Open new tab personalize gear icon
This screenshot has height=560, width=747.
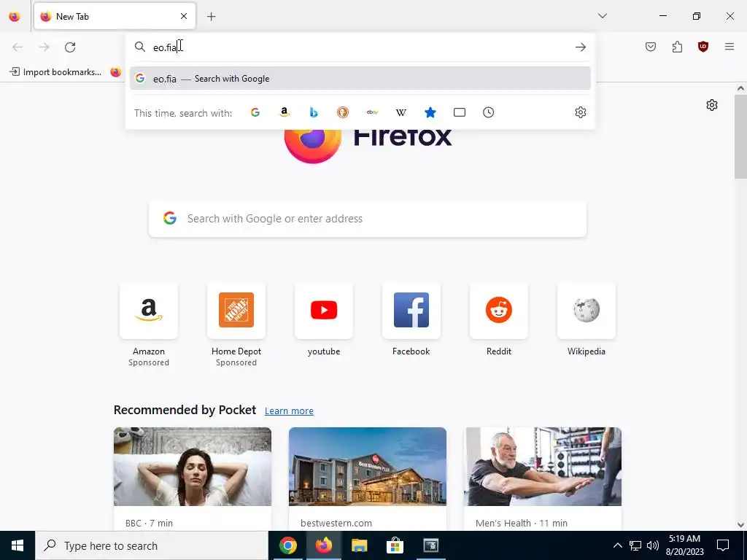712,105
